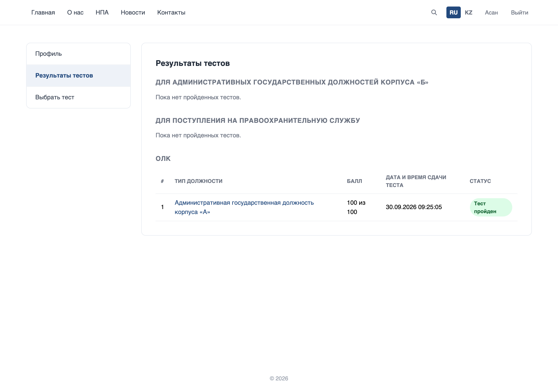The image size is (558, 392).
Task: Click the Результаты тестов page title
Action: point(193,63)
